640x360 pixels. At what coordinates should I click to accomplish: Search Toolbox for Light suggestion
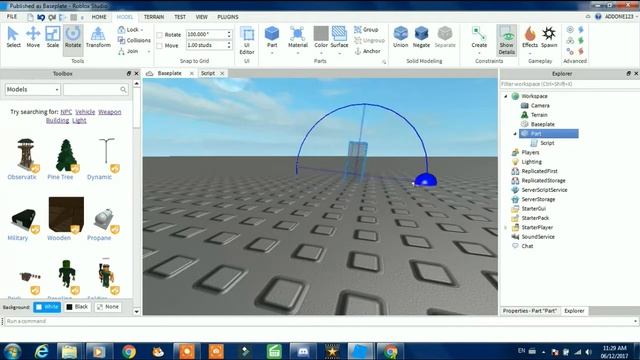79,120
